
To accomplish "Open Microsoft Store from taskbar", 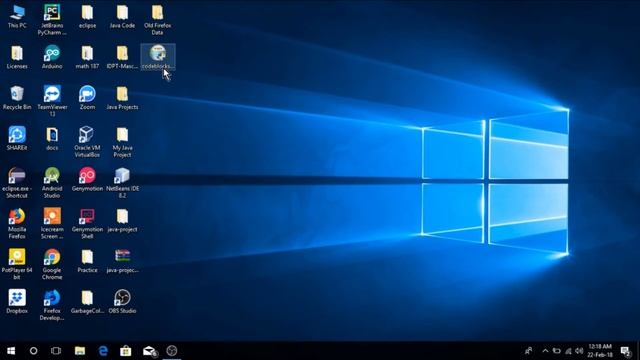I will coord(126,351).
